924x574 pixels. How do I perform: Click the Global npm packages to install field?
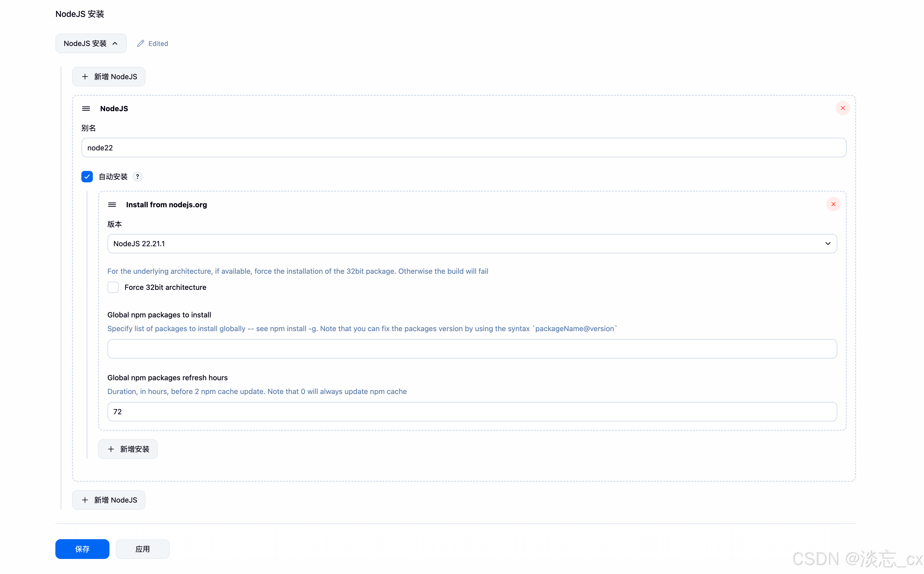point(472,349)
